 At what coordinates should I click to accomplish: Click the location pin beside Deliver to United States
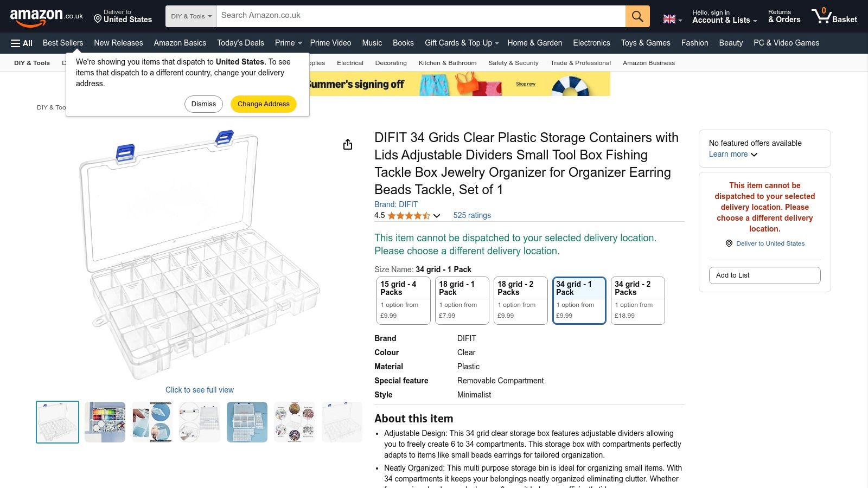click(729, 243)
